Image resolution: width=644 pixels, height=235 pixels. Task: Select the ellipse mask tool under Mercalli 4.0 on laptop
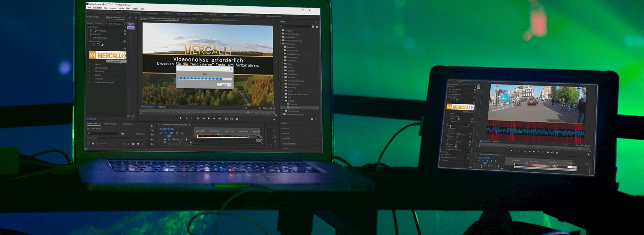[x=94, y=45]
